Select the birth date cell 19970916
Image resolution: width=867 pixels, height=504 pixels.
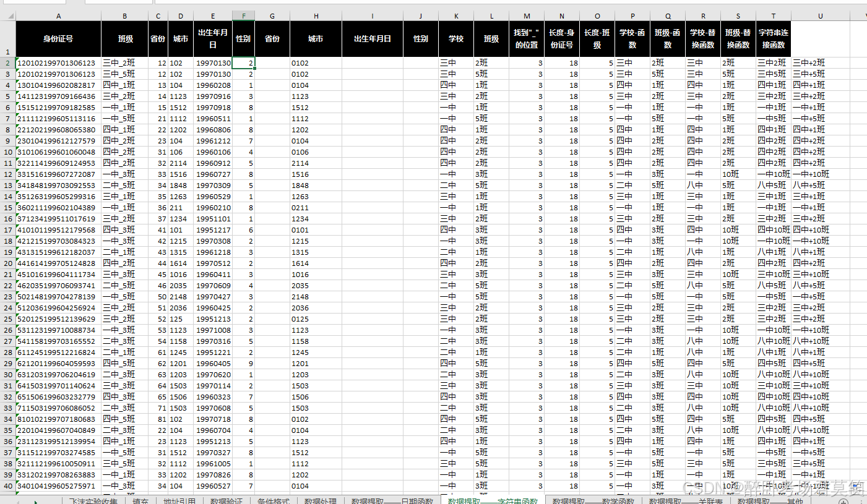(x=213, y=96)
